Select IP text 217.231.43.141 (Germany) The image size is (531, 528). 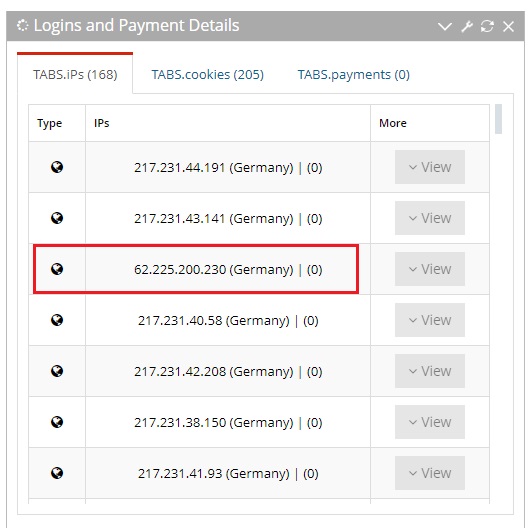214,218
